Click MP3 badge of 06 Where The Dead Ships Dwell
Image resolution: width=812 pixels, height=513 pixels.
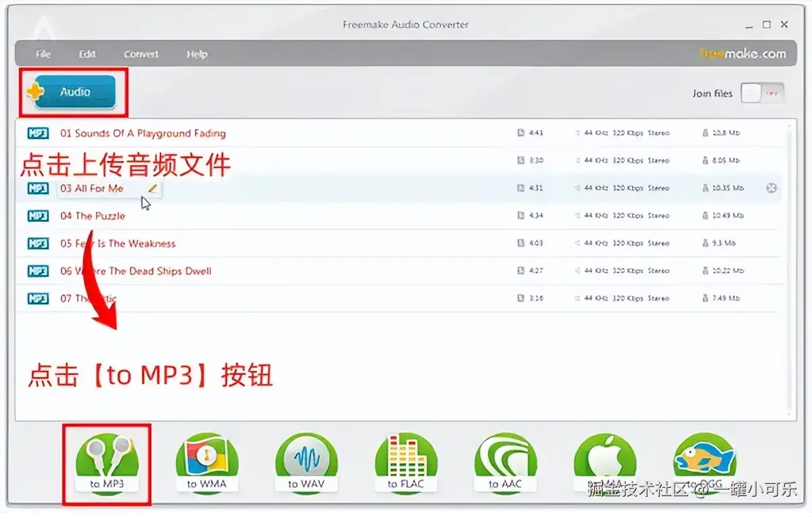coord(38,271)
